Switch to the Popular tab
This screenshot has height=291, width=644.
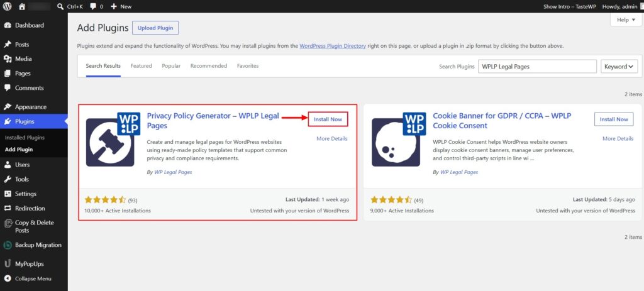click(x=171, y=65)
